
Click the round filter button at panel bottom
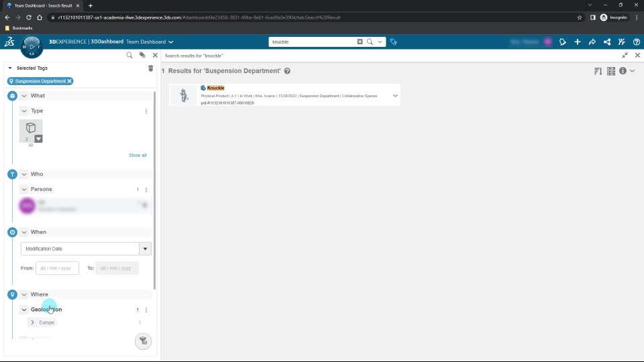[x=143, y=341]
